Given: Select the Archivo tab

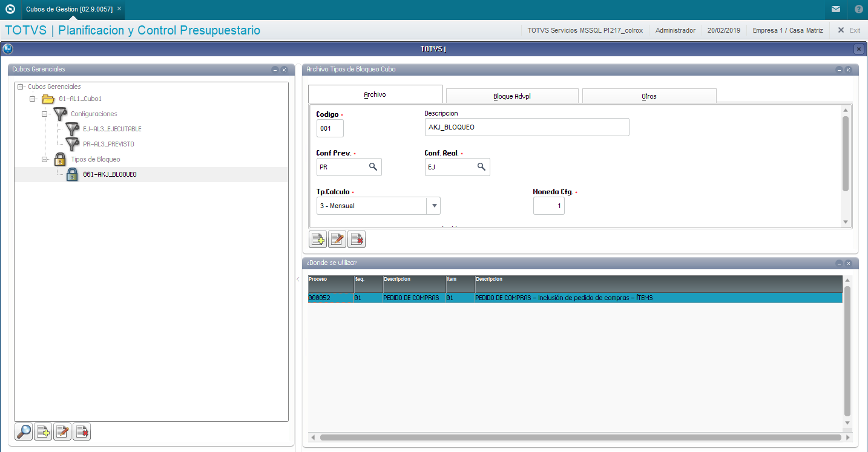Looking at the screenshot, I should [375, 94].
